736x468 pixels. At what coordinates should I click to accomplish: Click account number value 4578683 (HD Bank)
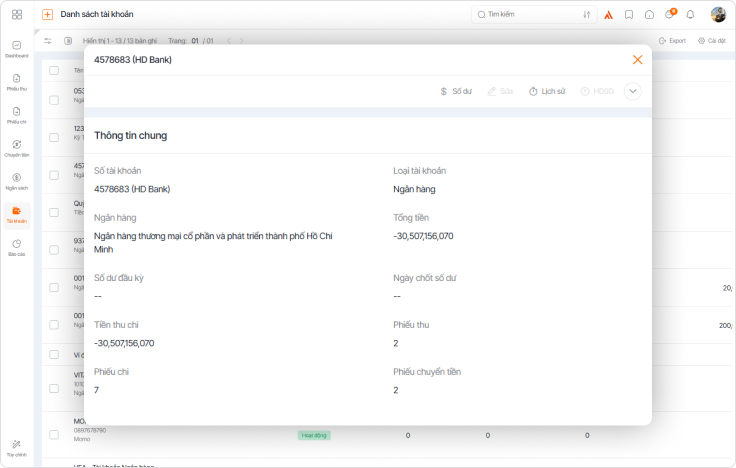tap(132, 189)
